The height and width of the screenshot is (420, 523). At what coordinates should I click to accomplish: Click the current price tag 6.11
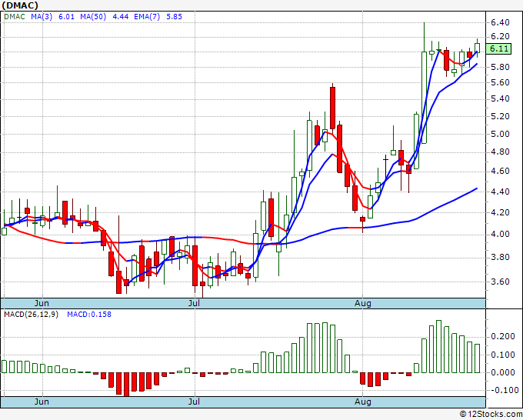tap(499, 48)
